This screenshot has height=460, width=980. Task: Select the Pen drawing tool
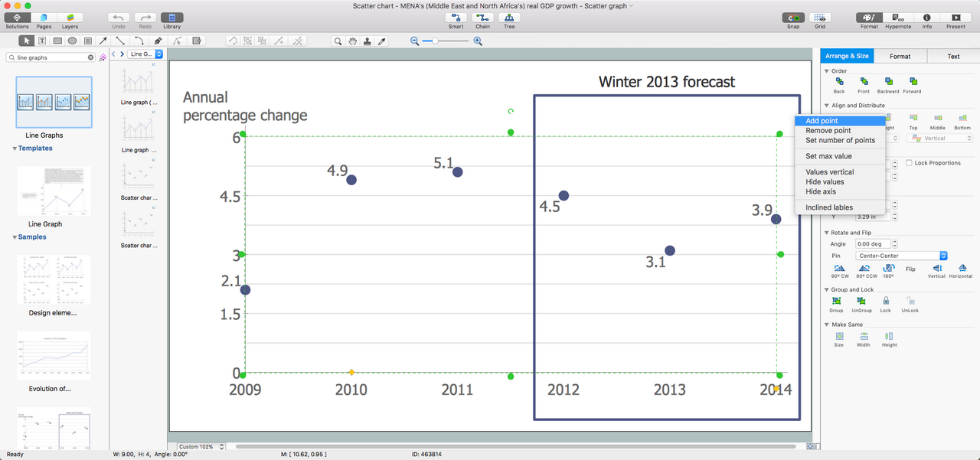[x=158, y=41]
